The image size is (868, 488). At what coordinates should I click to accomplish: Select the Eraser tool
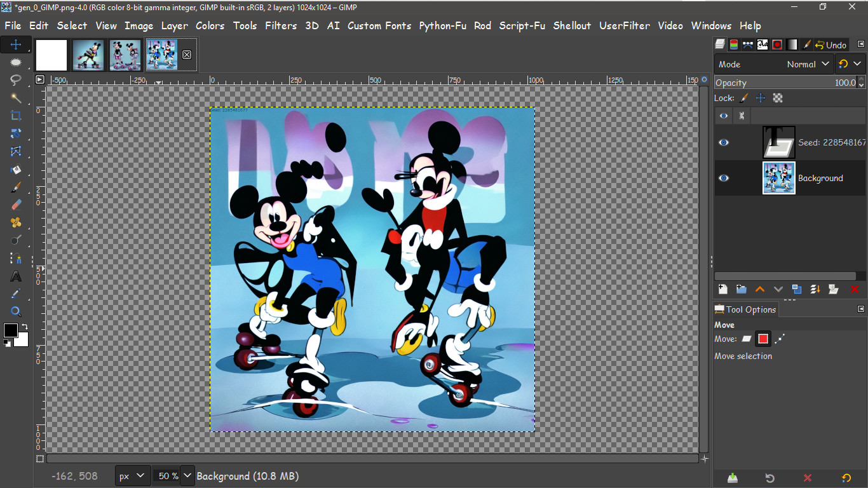tap(15, 205)
